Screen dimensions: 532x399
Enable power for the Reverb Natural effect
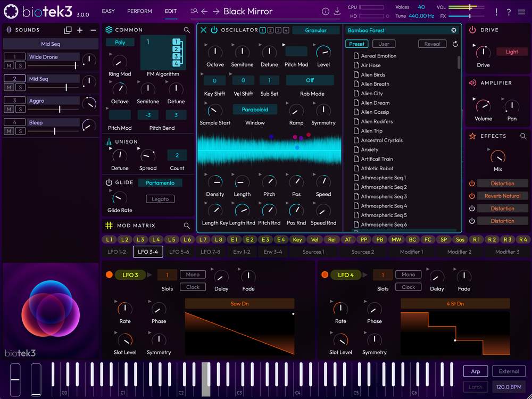pos(472,196)
